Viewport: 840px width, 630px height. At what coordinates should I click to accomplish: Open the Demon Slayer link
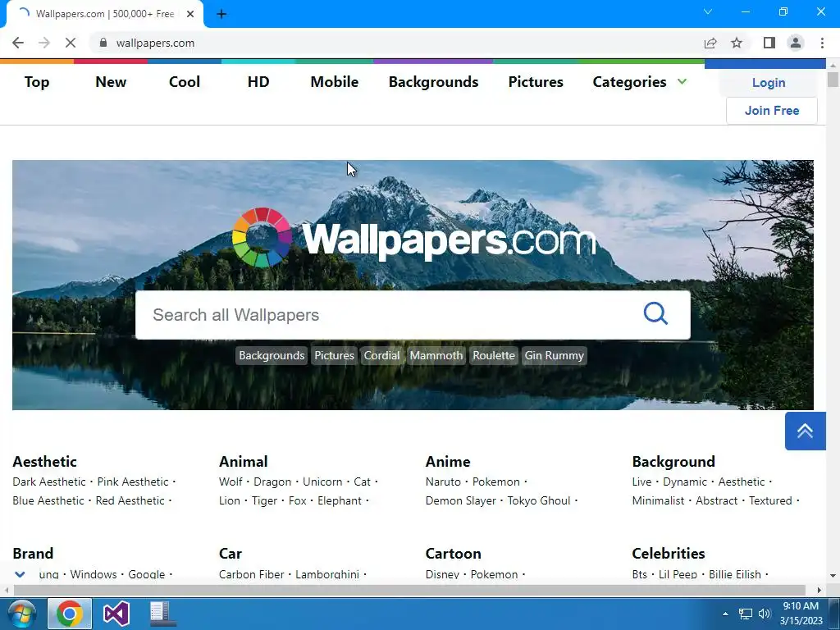(461, 501)
